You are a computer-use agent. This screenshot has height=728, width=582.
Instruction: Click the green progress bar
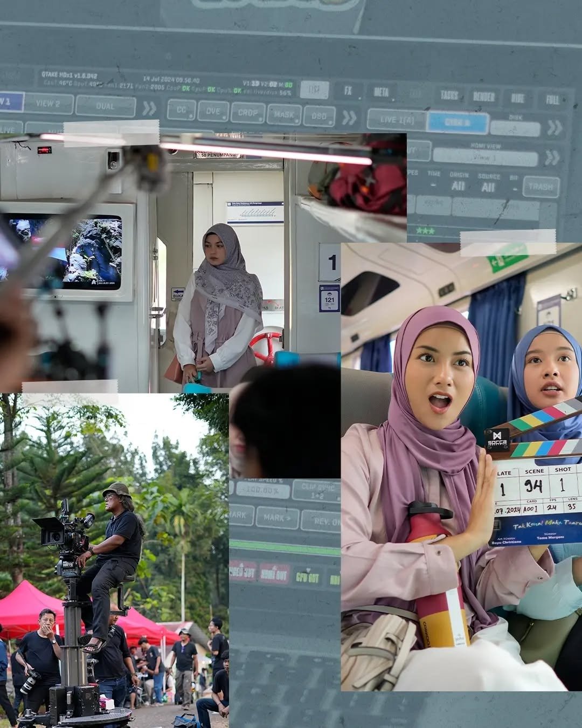[x=285, y=547]
